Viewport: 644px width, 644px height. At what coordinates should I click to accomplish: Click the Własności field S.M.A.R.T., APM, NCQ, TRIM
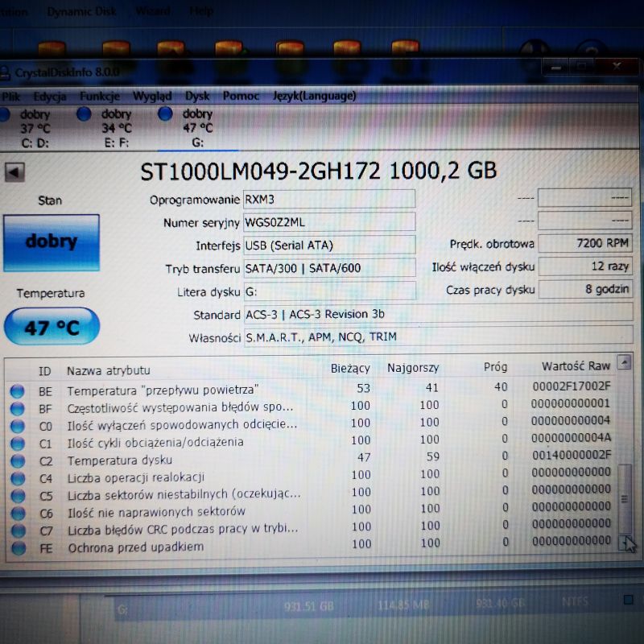pyautogui.click(x=438, y=336)
